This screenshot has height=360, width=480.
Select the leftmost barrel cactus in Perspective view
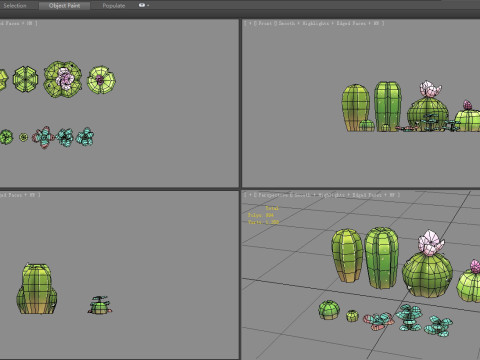coord(347,256)
